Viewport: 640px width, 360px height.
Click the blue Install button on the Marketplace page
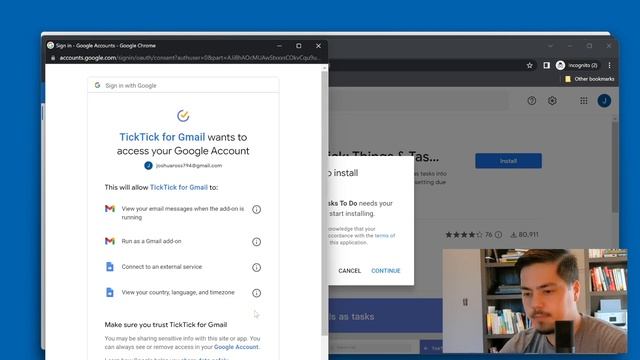click(x=509, y=161)
